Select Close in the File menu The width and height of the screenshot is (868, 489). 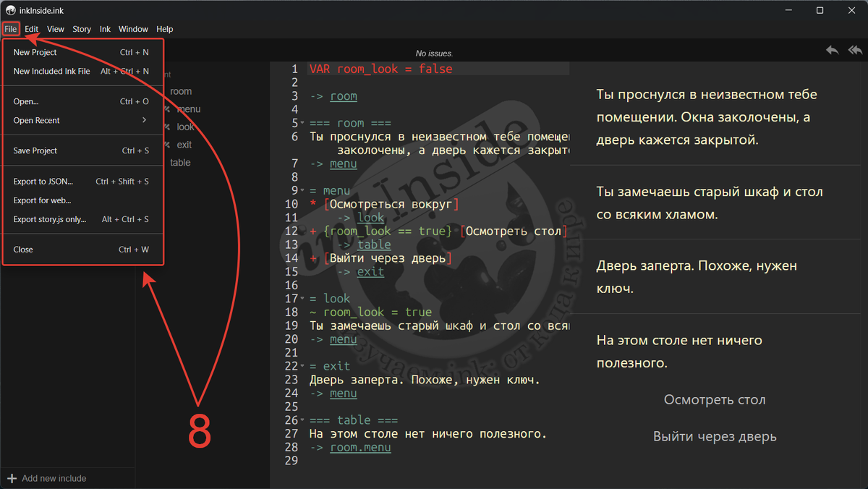[x=83, y=250]
